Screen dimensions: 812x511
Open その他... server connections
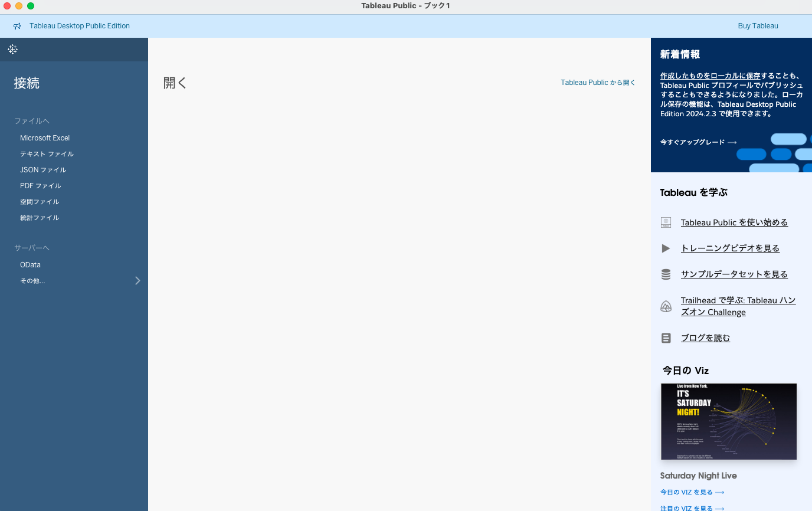(32, 281)
